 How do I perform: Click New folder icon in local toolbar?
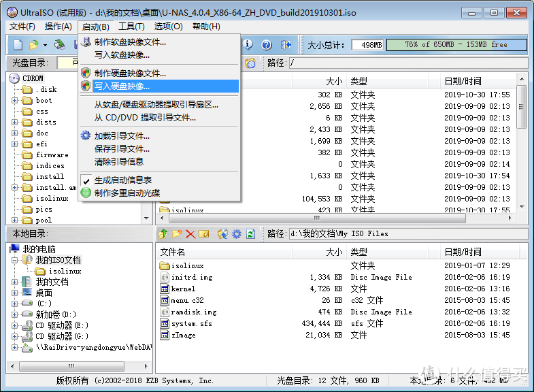pyautogui.click(x=177, y=233)
